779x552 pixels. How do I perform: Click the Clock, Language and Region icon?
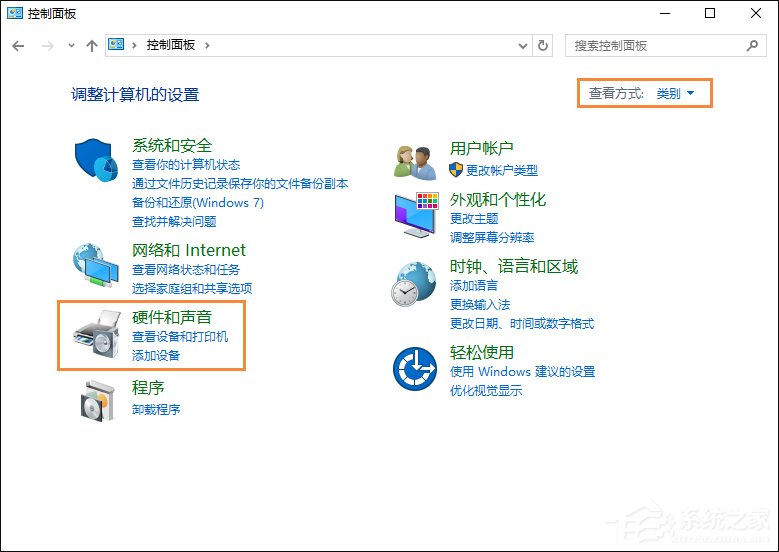[415, 284]
